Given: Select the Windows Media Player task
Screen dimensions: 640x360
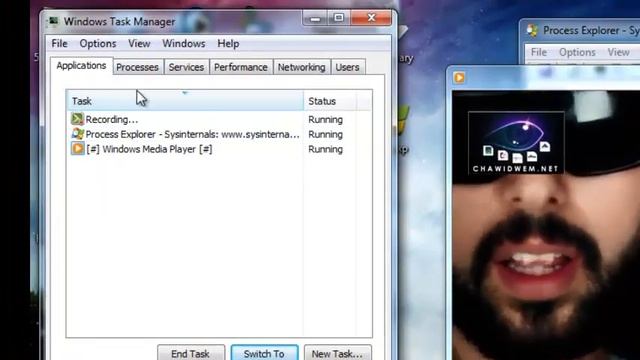Looking at the screenshot, I should (219, 149).
